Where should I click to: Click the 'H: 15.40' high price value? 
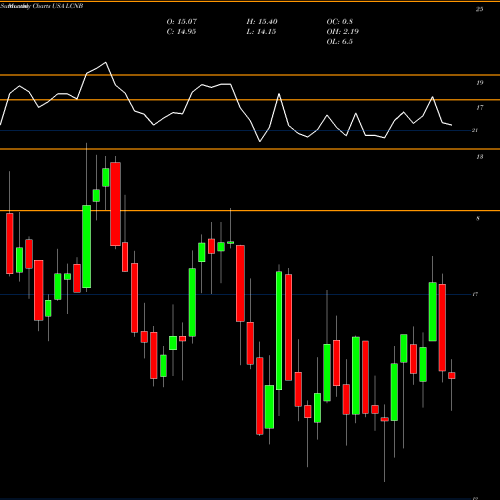tap(262, 22)
